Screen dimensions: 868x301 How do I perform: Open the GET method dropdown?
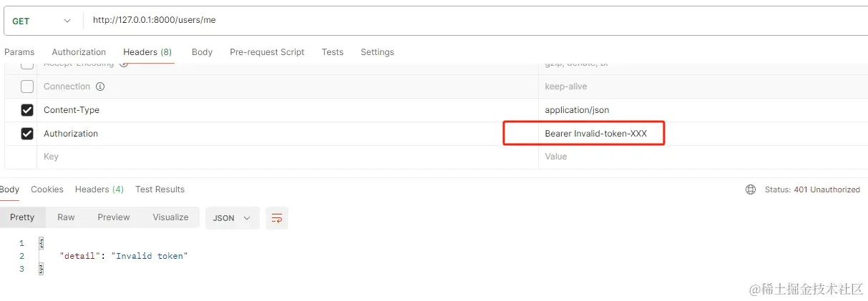coord(43,21)
